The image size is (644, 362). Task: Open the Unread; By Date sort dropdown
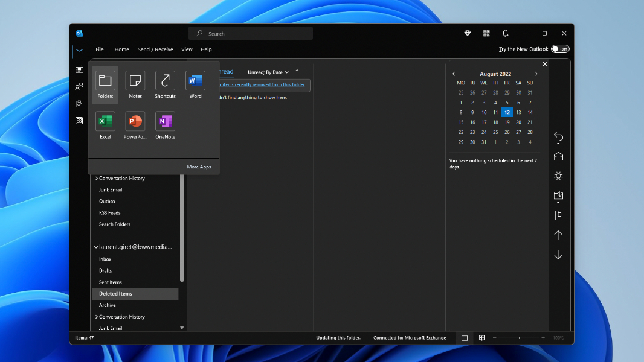click(x=268, y=72)
